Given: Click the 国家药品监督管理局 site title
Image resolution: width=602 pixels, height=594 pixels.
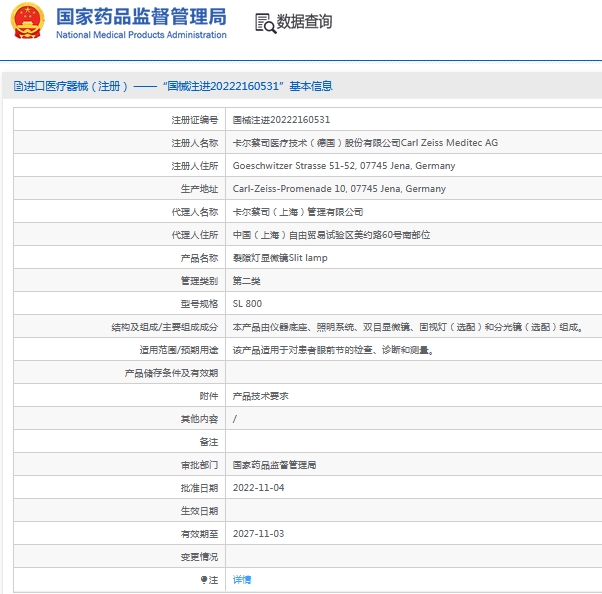Looking at the screenshot, I should click(x=141, y=16).
